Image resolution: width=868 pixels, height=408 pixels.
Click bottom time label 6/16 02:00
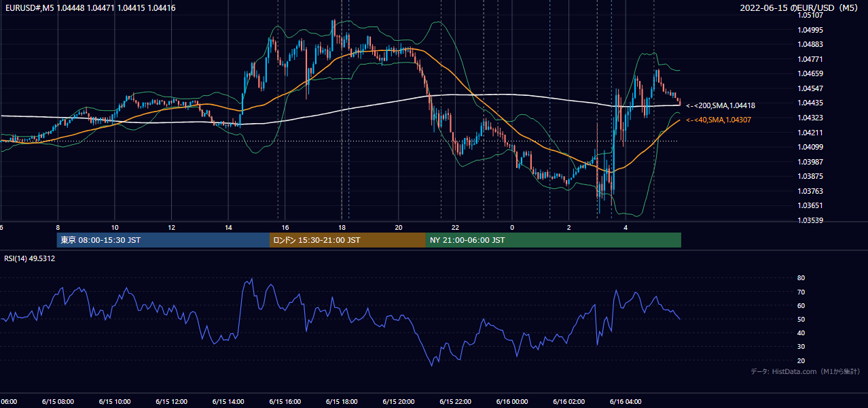click(x=569, y=402)
